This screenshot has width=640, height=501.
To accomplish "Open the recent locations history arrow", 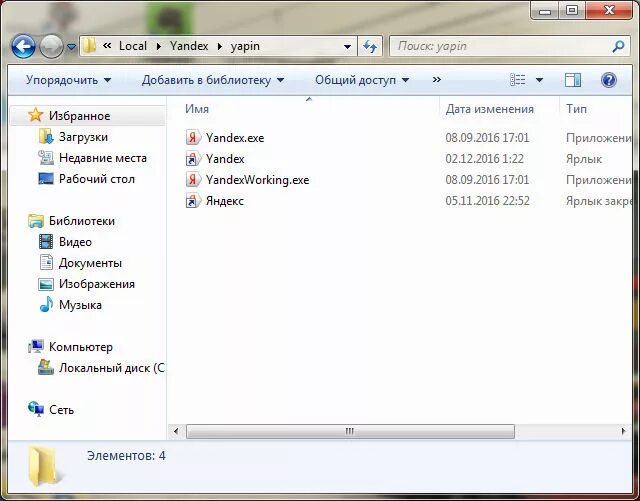I will tap(71, 47).
